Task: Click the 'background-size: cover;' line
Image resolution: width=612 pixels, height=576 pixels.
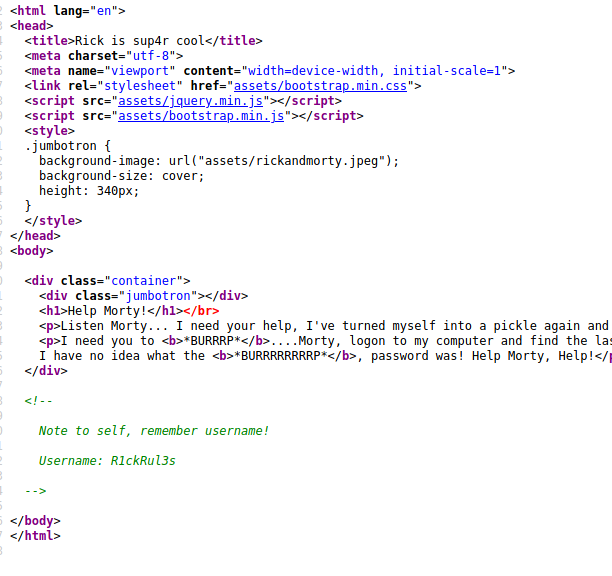Action: tap(121, 176)
